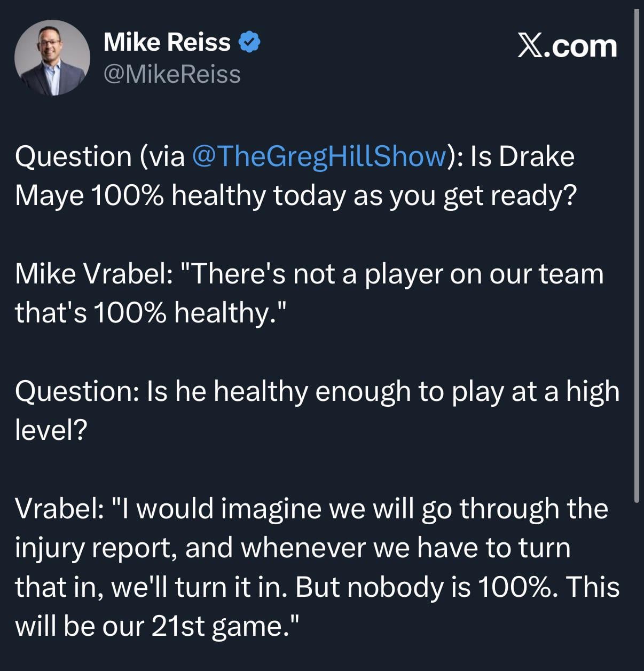644x671 pixels.
Task: Open the @MikeReiss handle
Action: pyautogui.click(x=171, y=74)
